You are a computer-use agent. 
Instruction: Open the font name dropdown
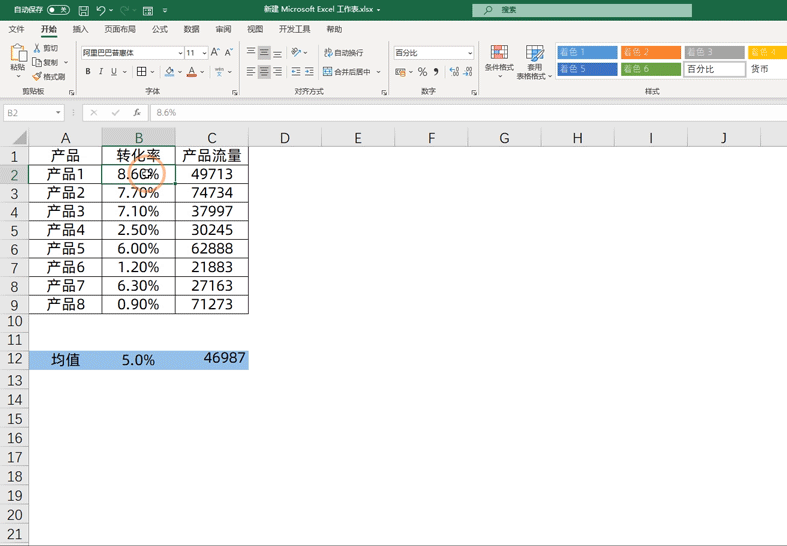click(x=180, y=53)
